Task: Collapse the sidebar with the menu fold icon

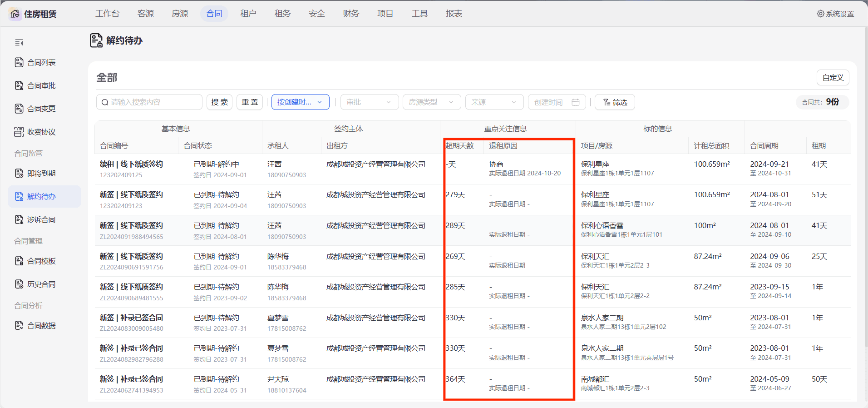Action: pyautogui.click(x=19, y=42)
